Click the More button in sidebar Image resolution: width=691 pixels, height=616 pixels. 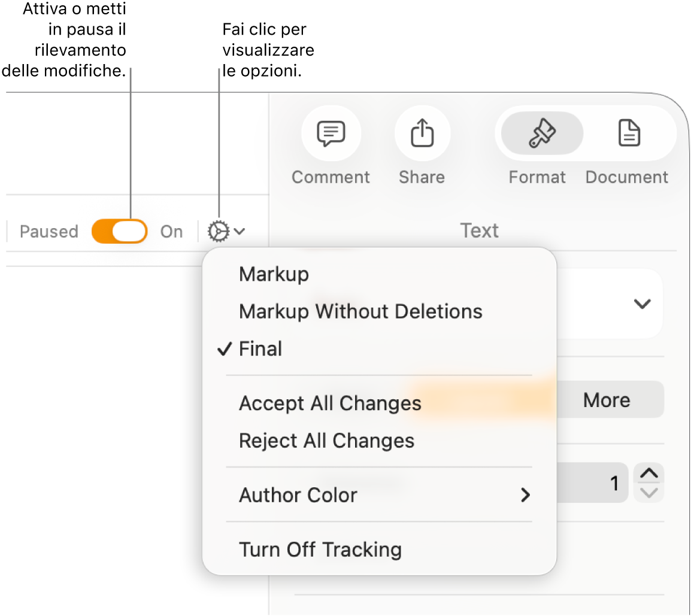pos(607,400)
